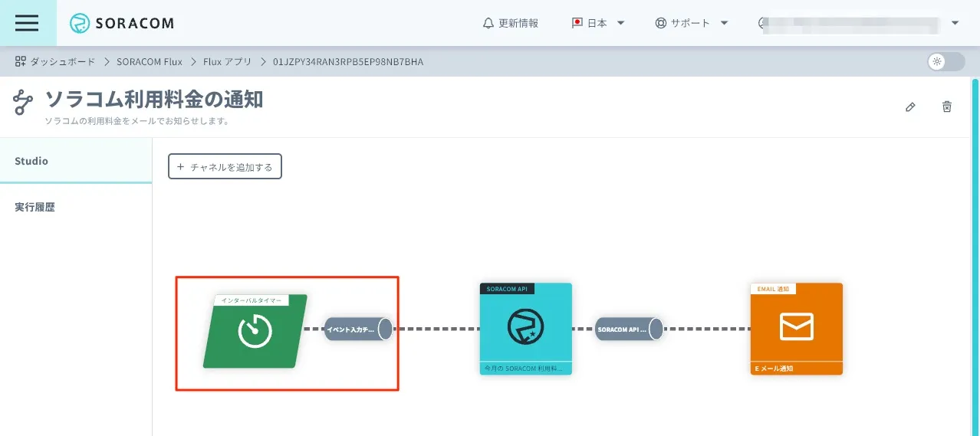Screen dimensions: 980x436
Task: Select the SORACOM API action node
Action: pos(526,329)
